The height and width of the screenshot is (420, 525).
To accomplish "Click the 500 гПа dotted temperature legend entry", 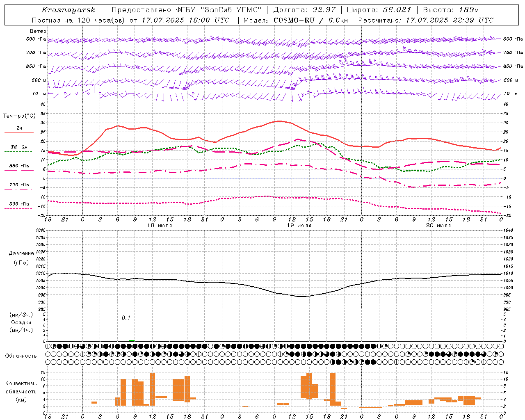I will (x=19, y=205).
